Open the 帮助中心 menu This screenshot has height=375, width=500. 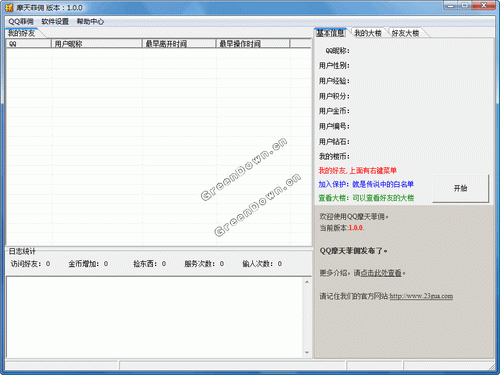90,22
